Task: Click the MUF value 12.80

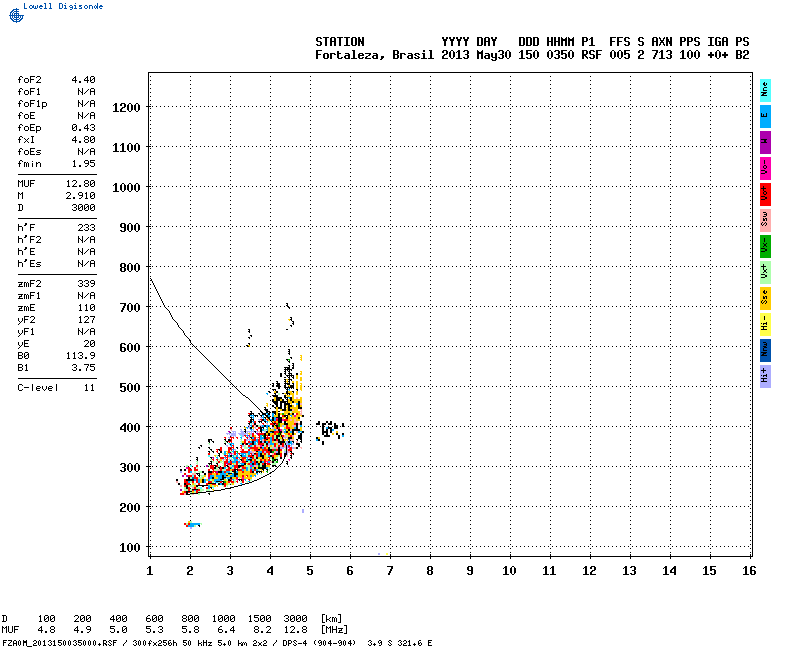Action: (x=81, y=184)
